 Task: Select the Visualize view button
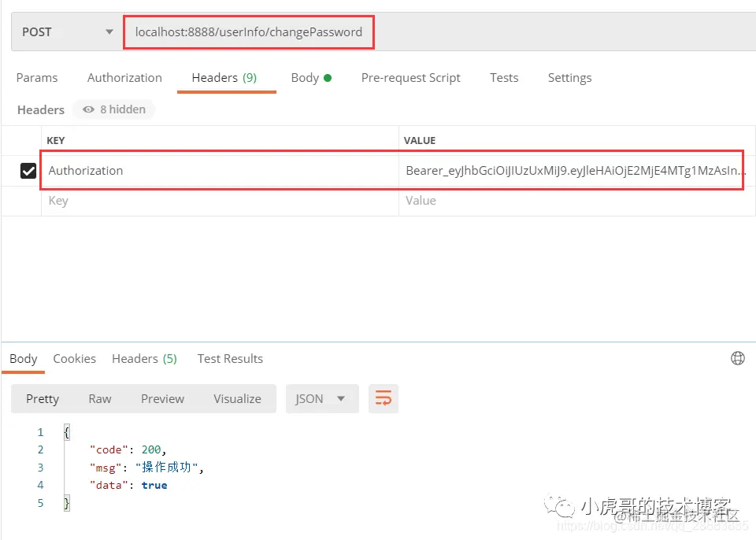pos(237,399)
